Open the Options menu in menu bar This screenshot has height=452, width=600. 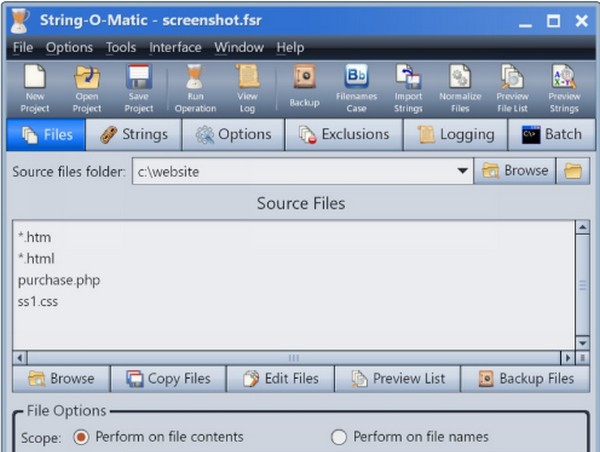pyautogui.click(x=69, y=47)
